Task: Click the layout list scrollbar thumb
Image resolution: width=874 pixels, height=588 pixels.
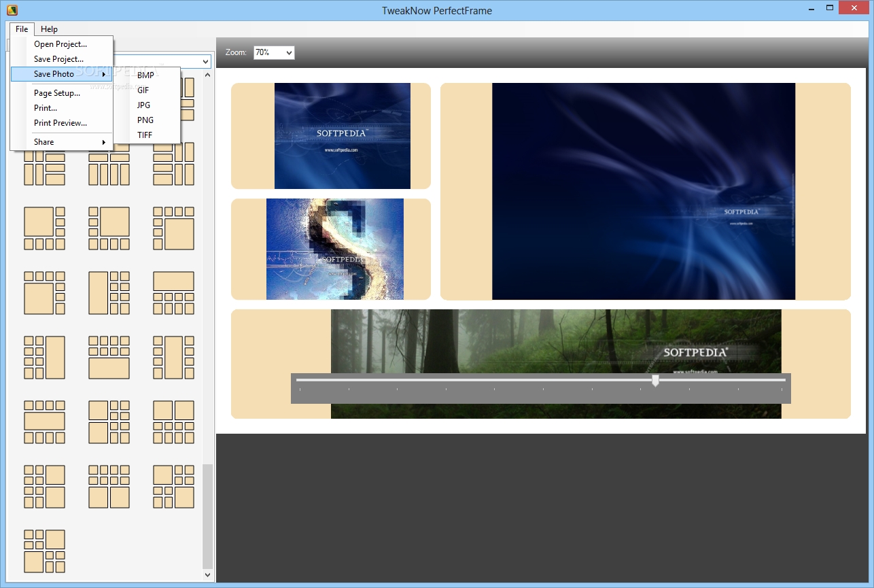Action: click(208, 517)
